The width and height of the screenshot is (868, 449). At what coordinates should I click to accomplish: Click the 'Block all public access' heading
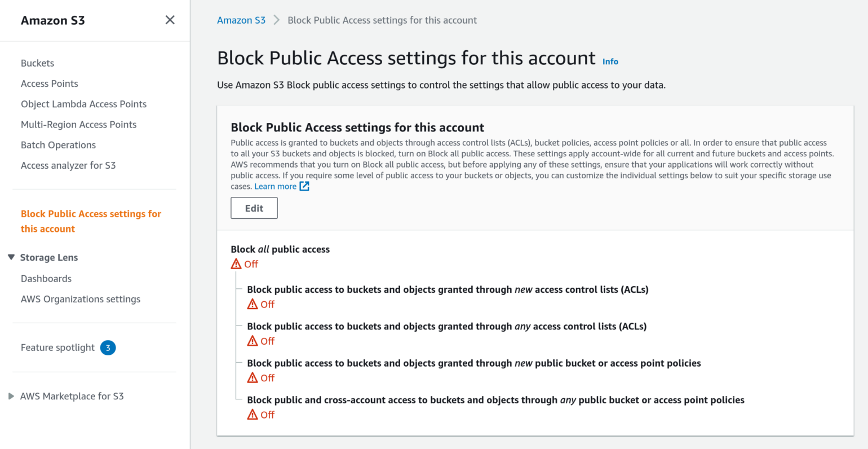pos(280,249)
